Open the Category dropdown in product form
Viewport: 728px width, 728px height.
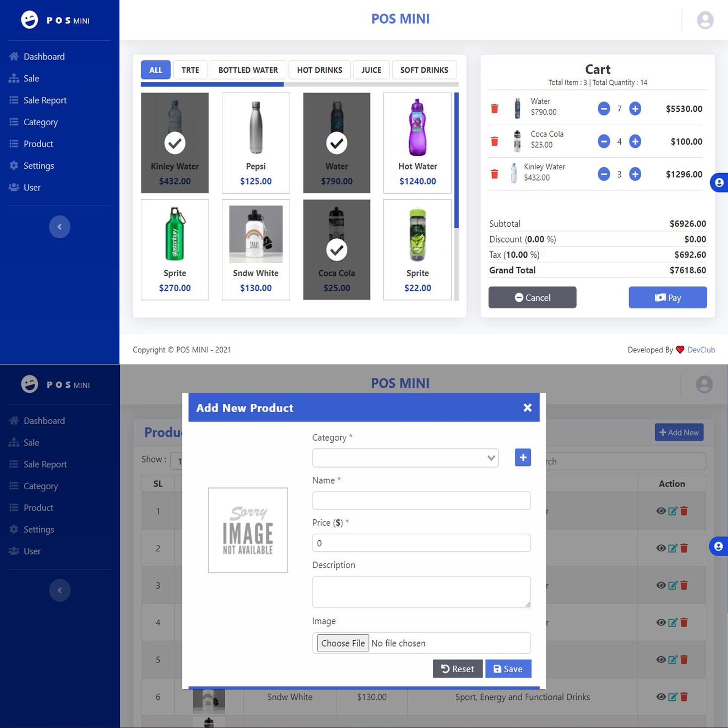click(405, 458)
